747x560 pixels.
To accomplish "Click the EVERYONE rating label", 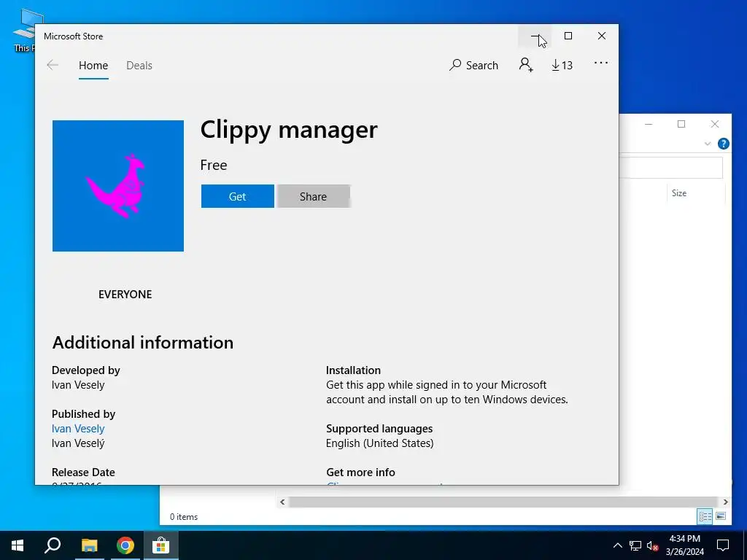I will point(125,295).
